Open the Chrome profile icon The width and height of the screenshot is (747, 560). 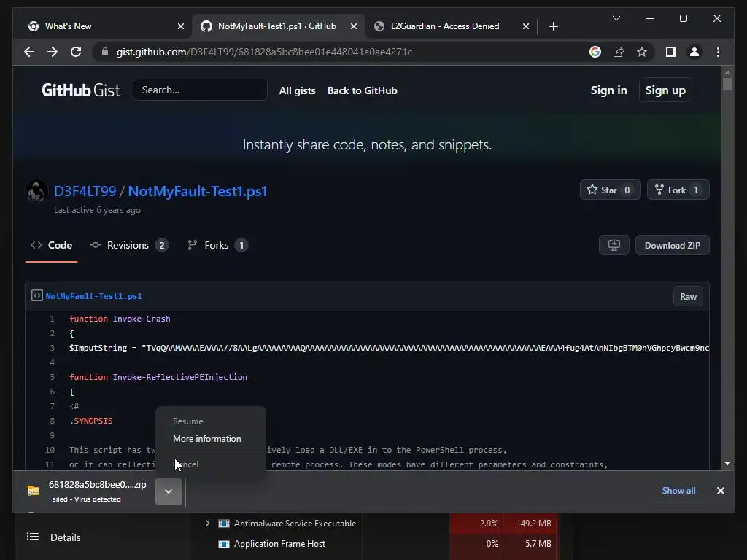click(694, 52)
